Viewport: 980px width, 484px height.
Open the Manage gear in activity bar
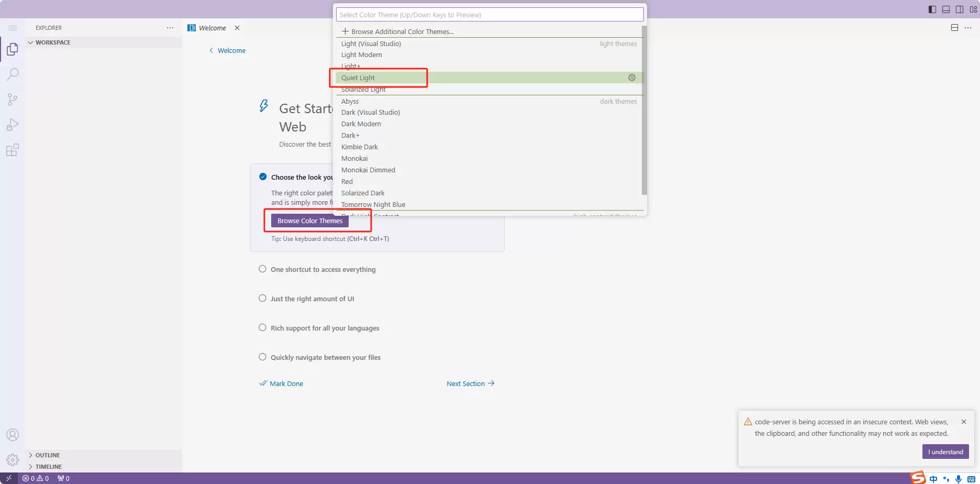[13, 460]
